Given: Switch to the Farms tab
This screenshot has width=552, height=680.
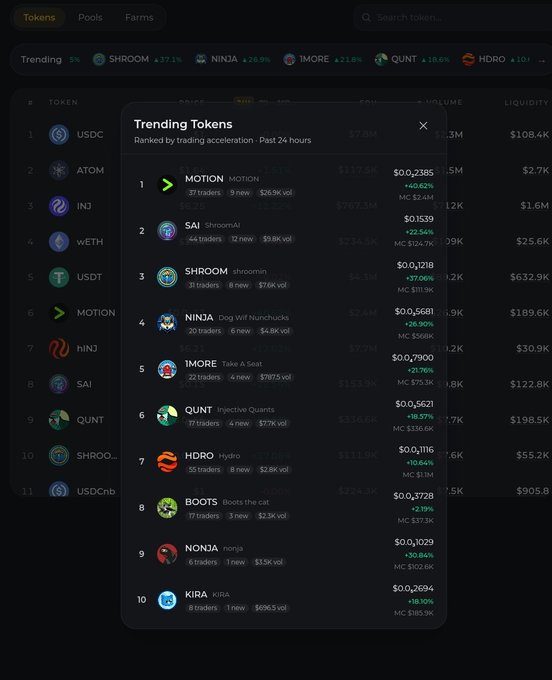Looking at the screenshot, I should pyautogui.click(x=139, y=17).
